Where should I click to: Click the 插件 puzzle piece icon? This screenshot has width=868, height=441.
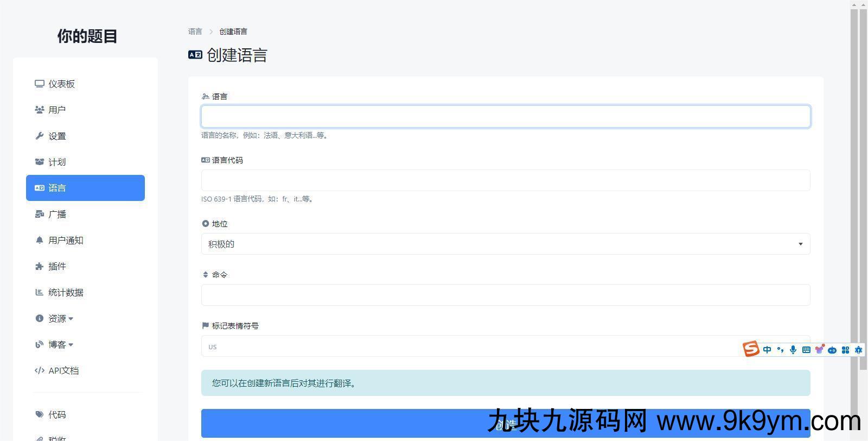pyautogui.click(x=39, y=266)
